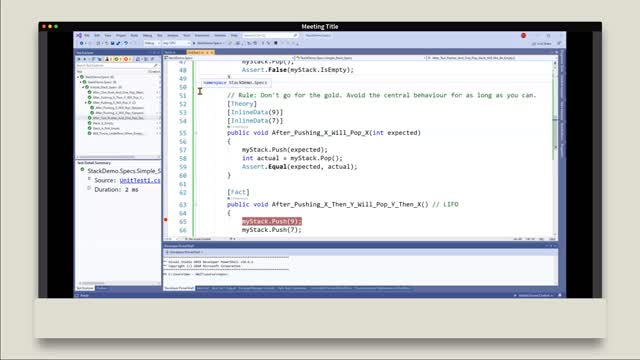Click the [Fact] attribute on line 62
This screenshot has height=360, width=640.
238,192
